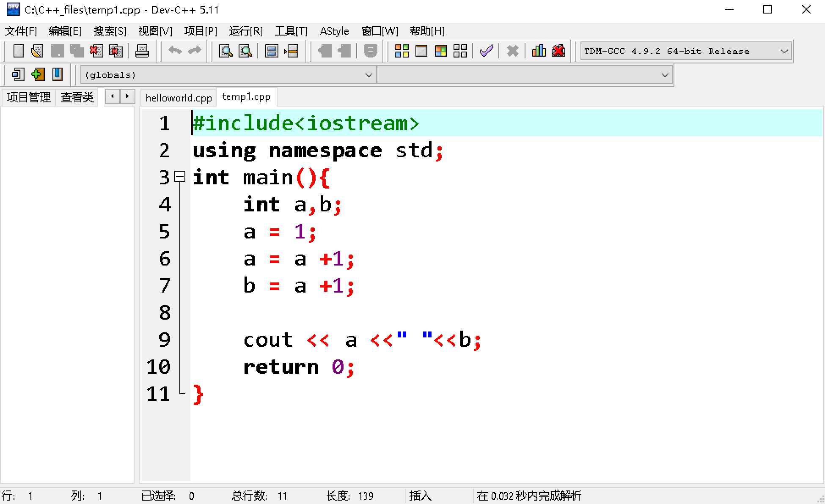Print the current document
This screenshot has height=504, width=825.
(142, 51)
